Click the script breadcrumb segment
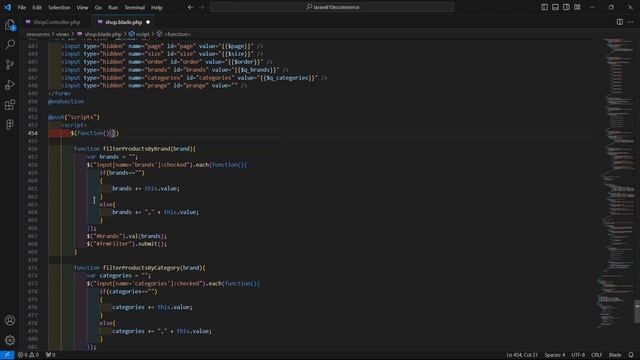The height and width of the screenshot is (360, 640). pyautogui.click(x=139, y=34)
